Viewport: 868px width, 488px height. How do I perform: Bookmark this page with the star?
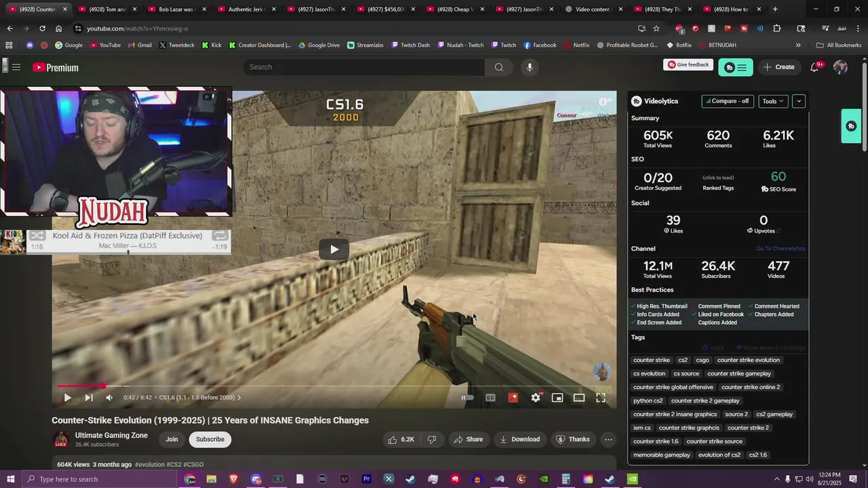click(656, 28)
